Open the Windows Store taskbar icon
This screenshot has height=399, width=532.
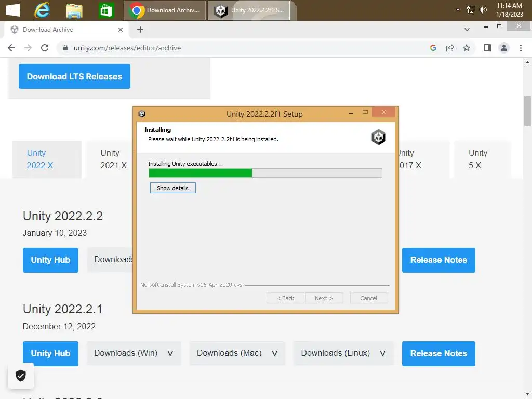(x=106, y=10)
